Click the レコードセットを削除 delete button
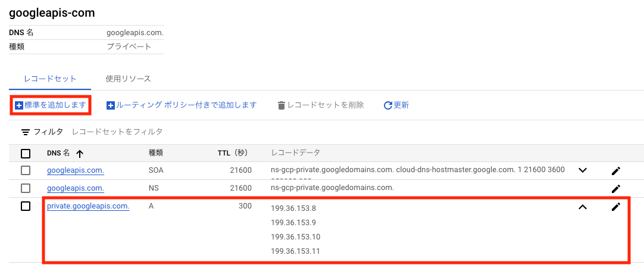The height and width of the screenshot is (277, 644). coord(321,105)
